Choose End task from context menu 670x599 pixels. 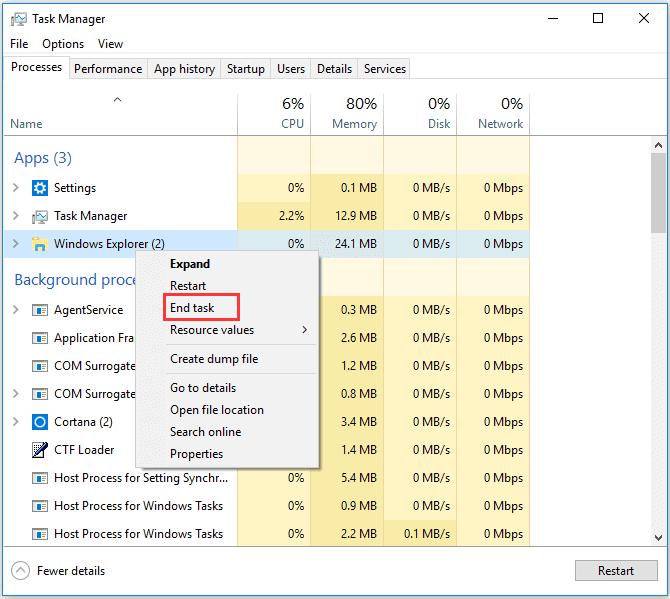(192, 308)
